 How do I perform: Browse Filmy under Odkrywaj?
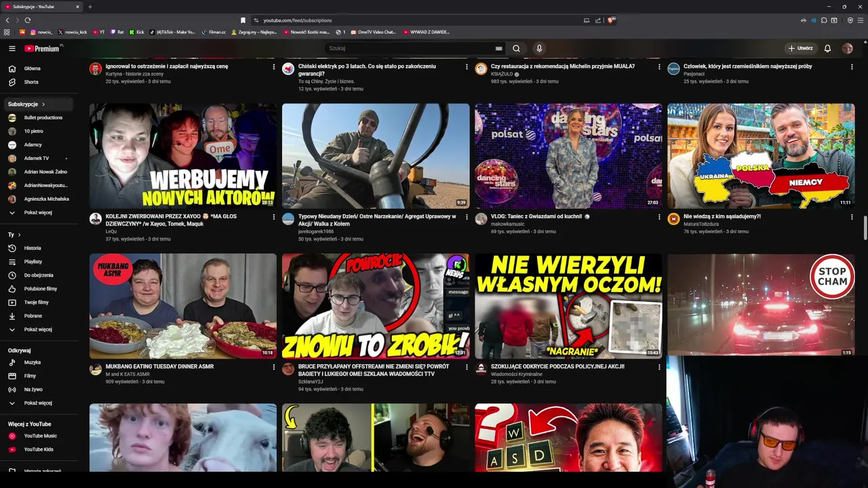tap(38, 376)
